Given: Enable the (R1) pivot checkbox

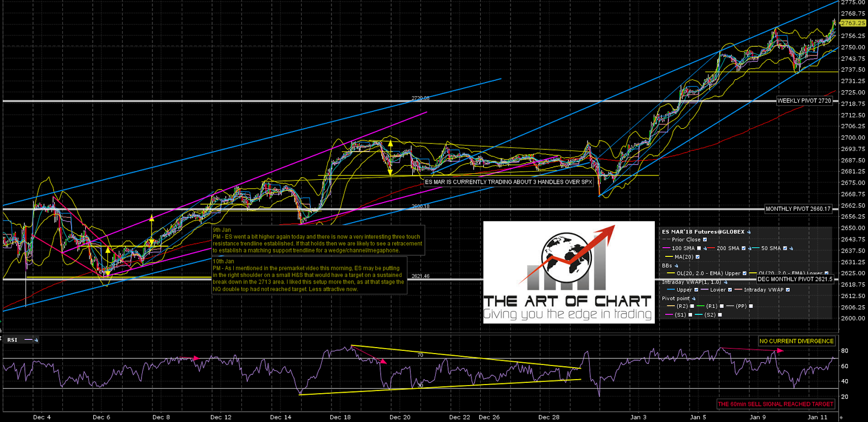Looking at the screenshot, I should [722, 306].
